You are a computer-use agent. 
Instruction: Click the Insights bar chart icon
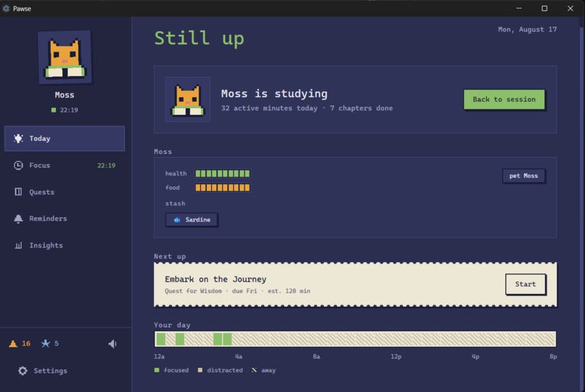(18, 245)
